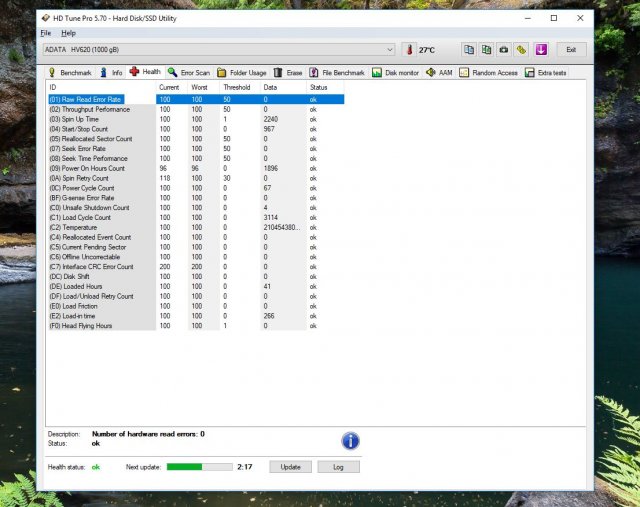Click the blue info circle icon
Image resolution: width=640 pixels, height=507 pixels.
(x=350, y=441)
